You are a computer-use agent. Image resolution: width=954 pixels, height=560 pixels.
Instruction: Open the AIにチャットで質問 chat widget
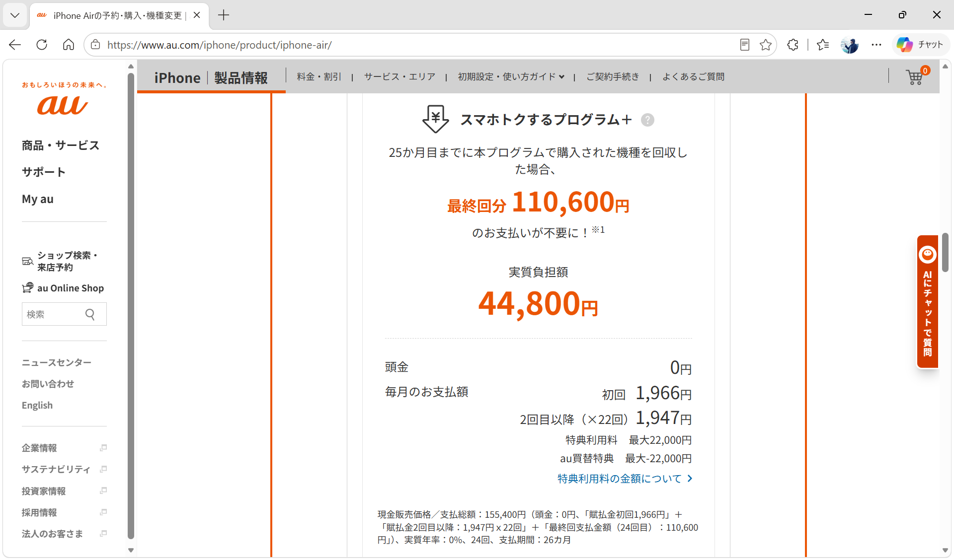[927, 301]
